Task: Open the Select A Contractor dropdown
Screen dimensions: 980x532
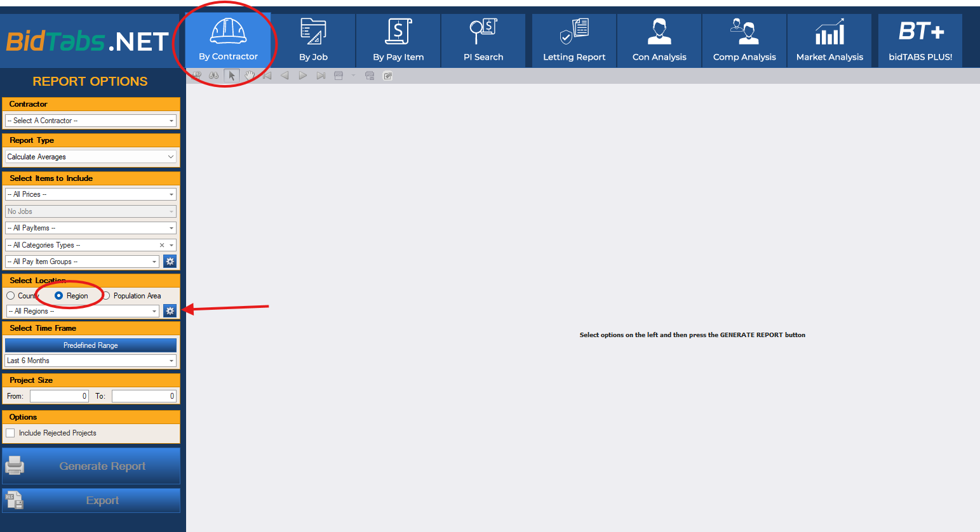Action: point(91,121)
